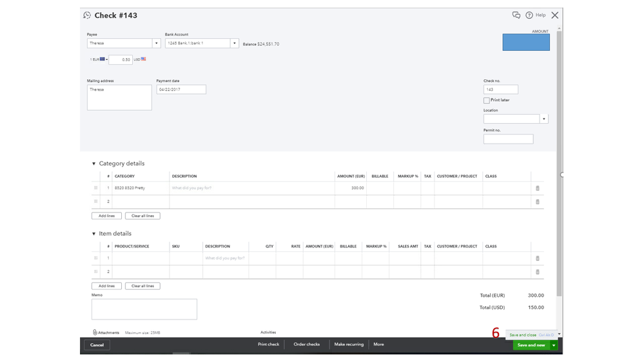644x362 pixels.
Task: Collapse the Category details section
Action: tap(93, 164)
